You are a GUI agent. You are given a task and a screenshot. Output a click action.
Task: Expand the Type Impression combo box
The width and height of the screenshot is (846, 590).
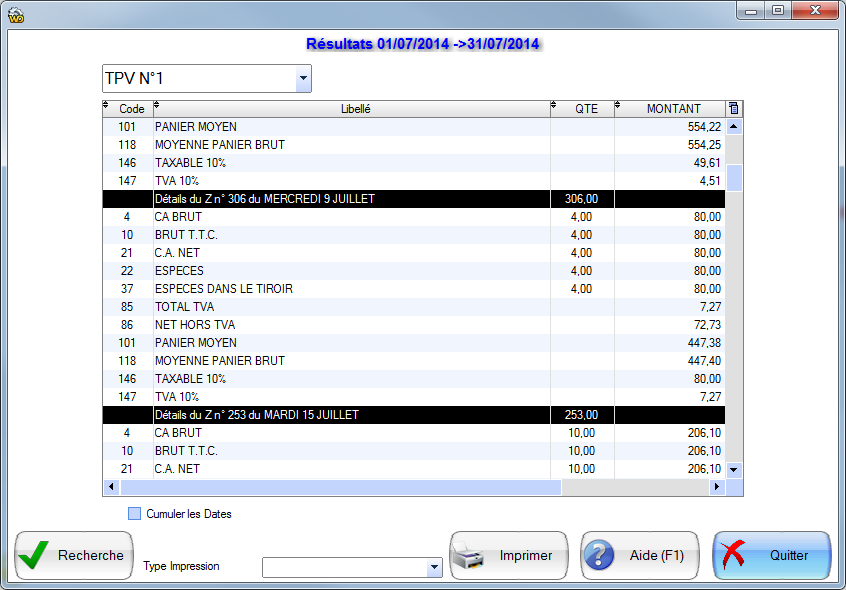pyautogui.click(x=434, y=568)
